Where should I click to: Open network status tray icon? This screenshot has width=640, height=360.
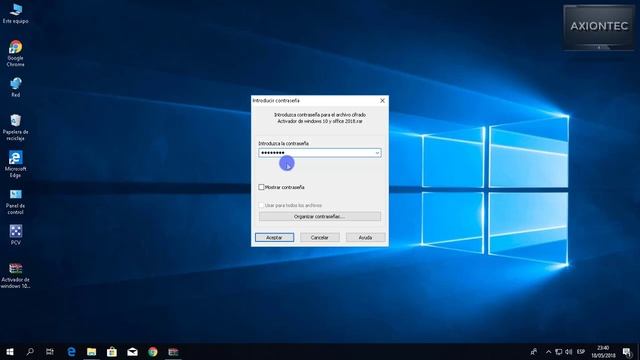click(x=558, y=351)
